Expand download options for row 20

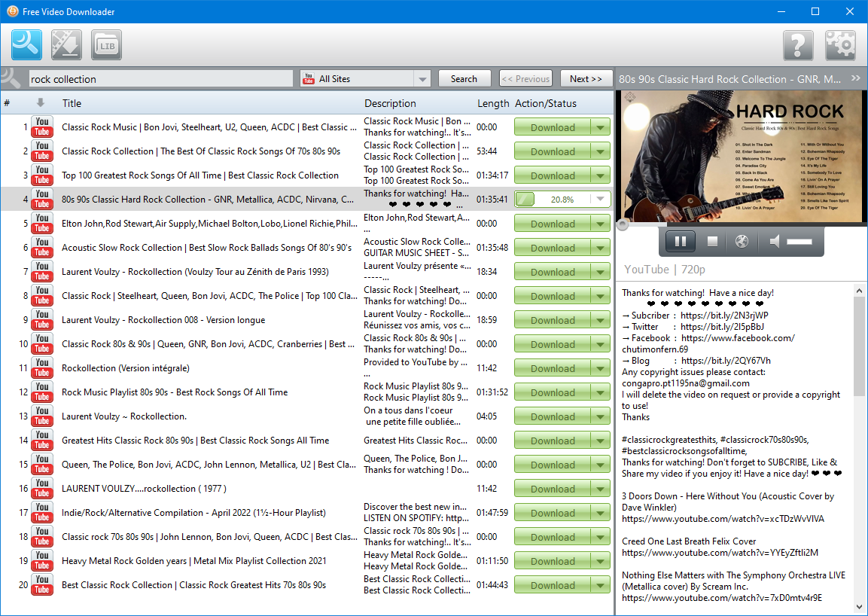point(601,585)
